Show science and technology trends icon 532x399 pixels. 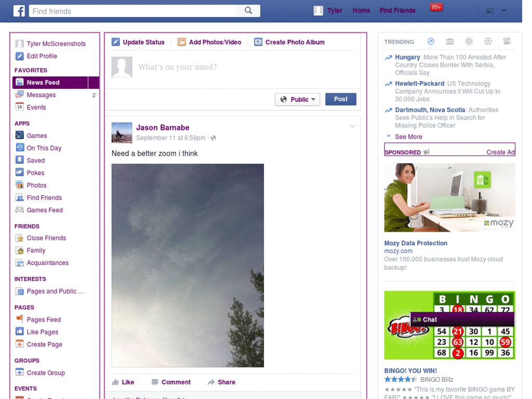(x=469, y=42)
